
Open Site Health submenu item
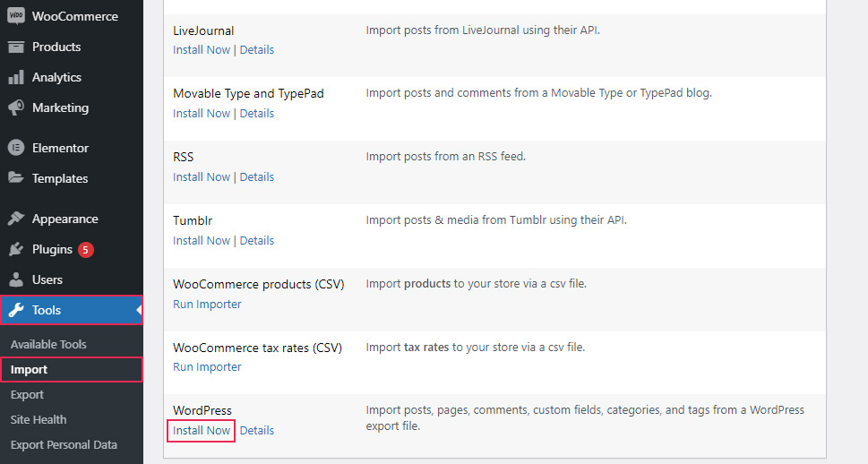(x=39, y=420)
